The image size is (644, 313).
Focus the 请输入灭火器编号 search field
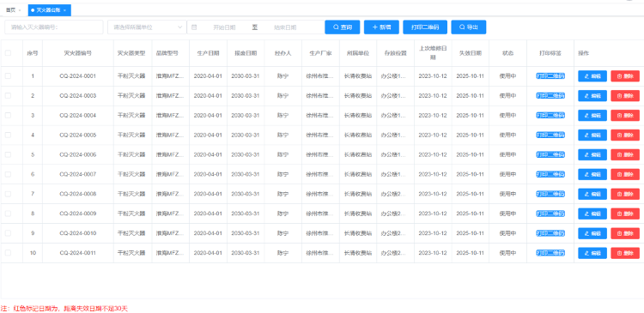pyautogui.click(x=54, y=27)
